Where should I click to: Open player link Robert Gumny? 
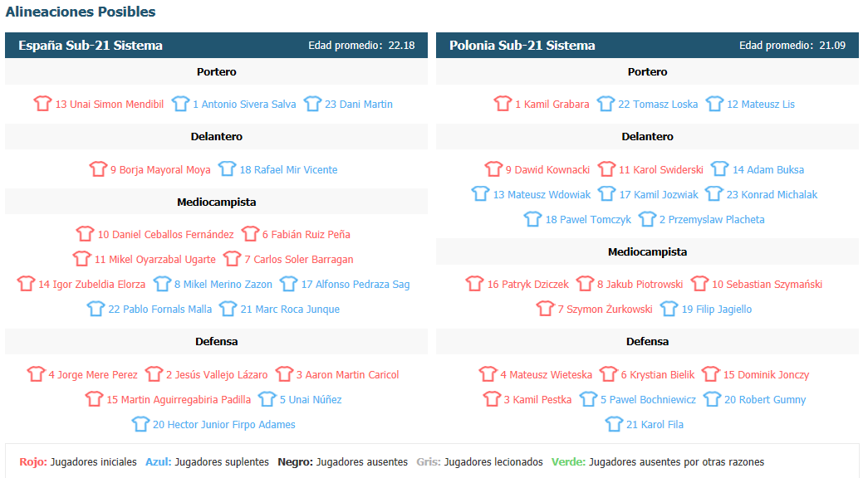[x=765, y=400]
